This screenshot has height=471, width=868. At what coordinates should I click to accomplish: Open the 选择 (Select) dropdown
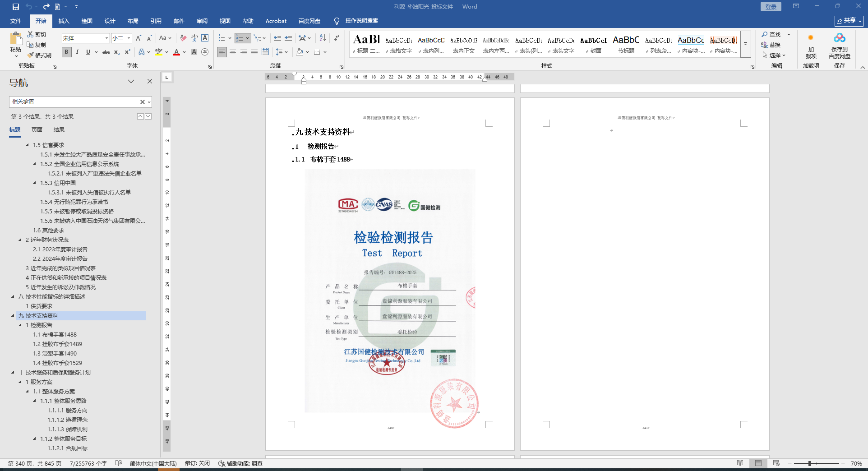pyautogui.click(x=774, y=55)
